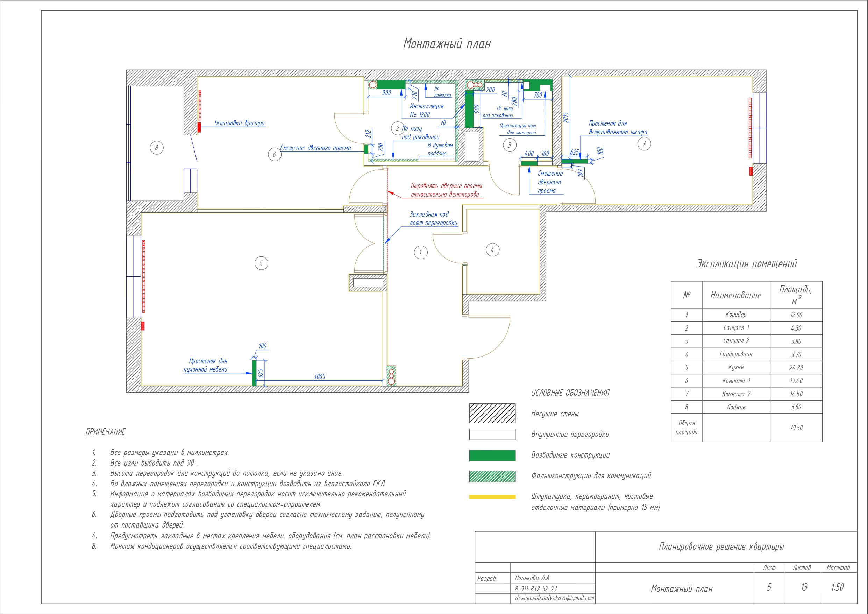Click the circled number 6 room marker
868x614 pixels.
[275, 154]
